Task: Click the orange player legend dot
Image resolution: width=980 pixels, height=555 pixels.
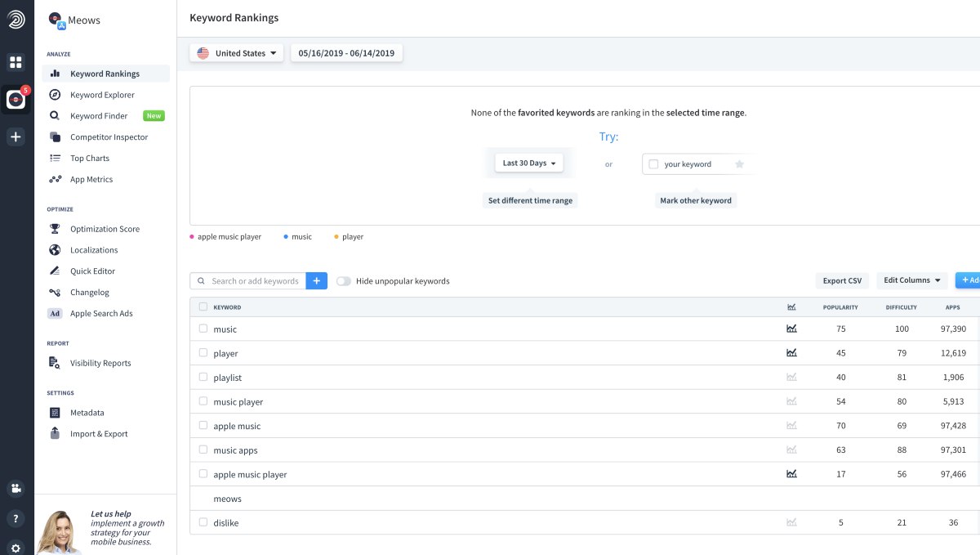Action: 336,237
